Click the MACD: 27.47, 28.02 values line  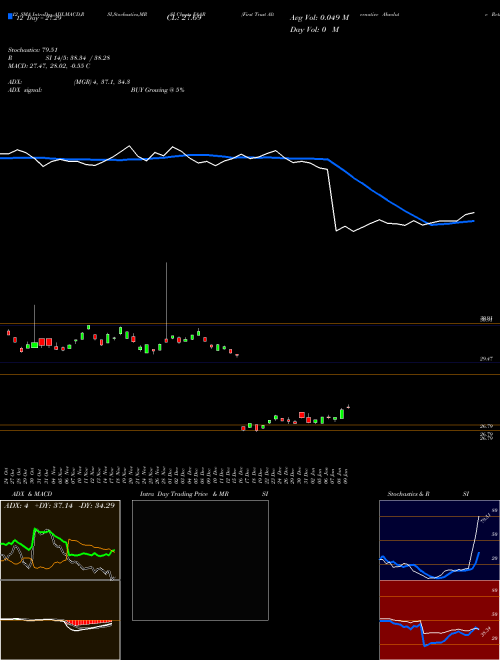pyautogui.click(x=49, y=66)
